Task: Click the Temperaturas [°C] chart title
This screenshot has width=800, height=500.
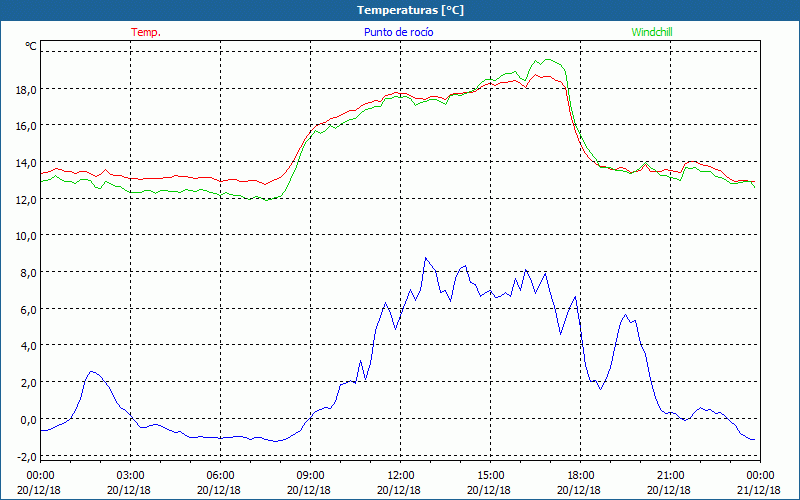Action: (410, 10)
